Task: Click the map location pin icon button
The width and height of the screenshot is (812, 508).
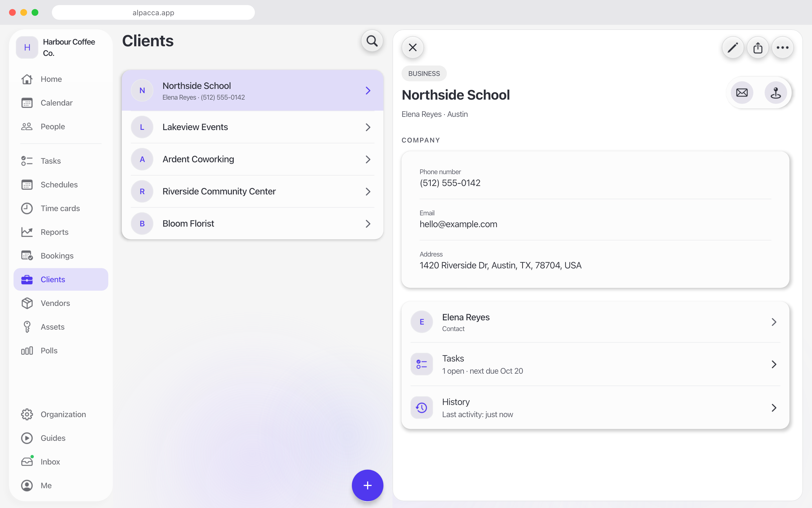Action: point(775,92)
